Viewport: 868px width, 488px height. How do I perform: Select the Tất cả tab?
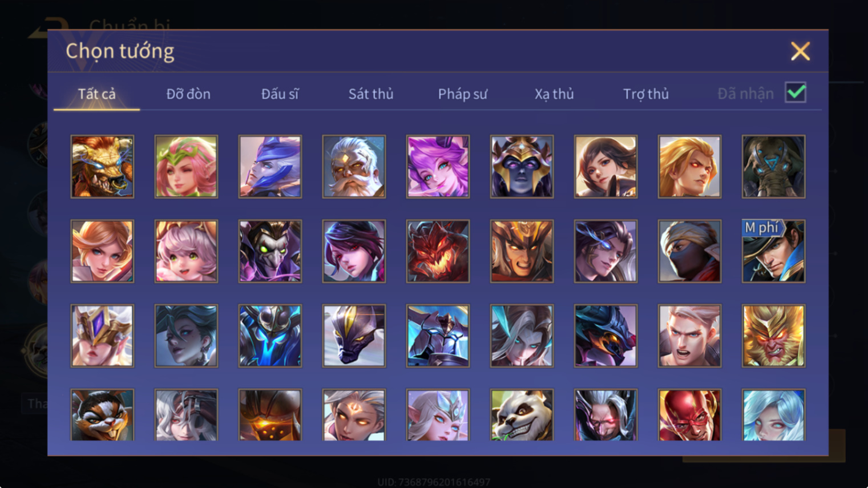96,94
